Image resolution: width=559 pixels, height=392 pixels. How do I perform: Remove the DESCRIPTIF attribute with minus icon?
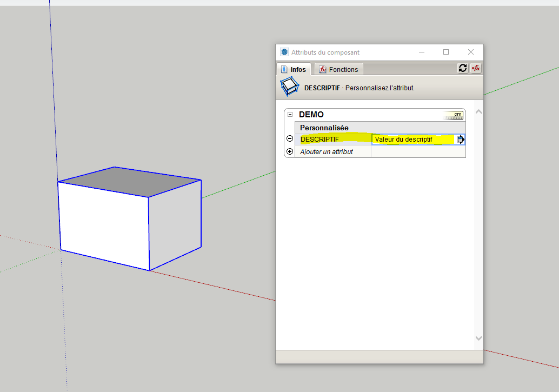click(x=290, y=138)
